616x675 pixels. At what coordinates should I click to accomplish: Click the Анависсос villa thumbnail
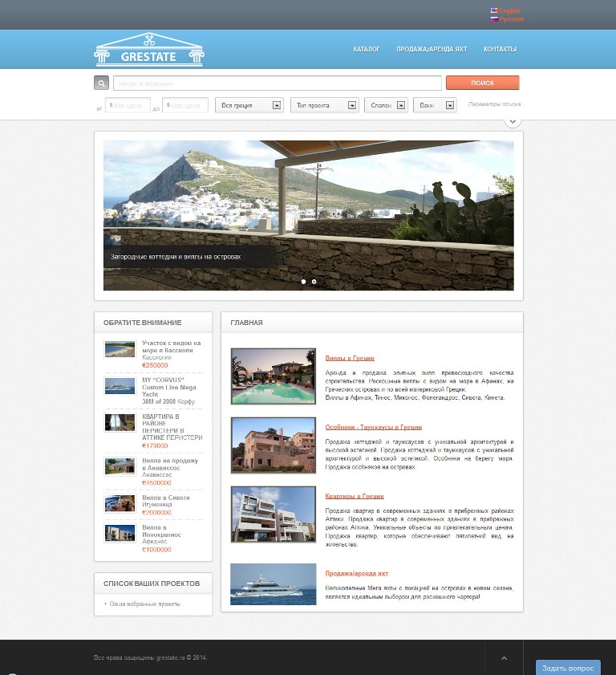(120, 466)
